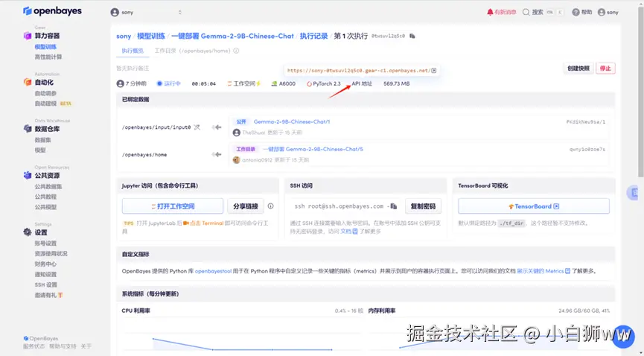Open the TensorBoard button
This screenshot has height=356, width=644.
click(534, 206)
